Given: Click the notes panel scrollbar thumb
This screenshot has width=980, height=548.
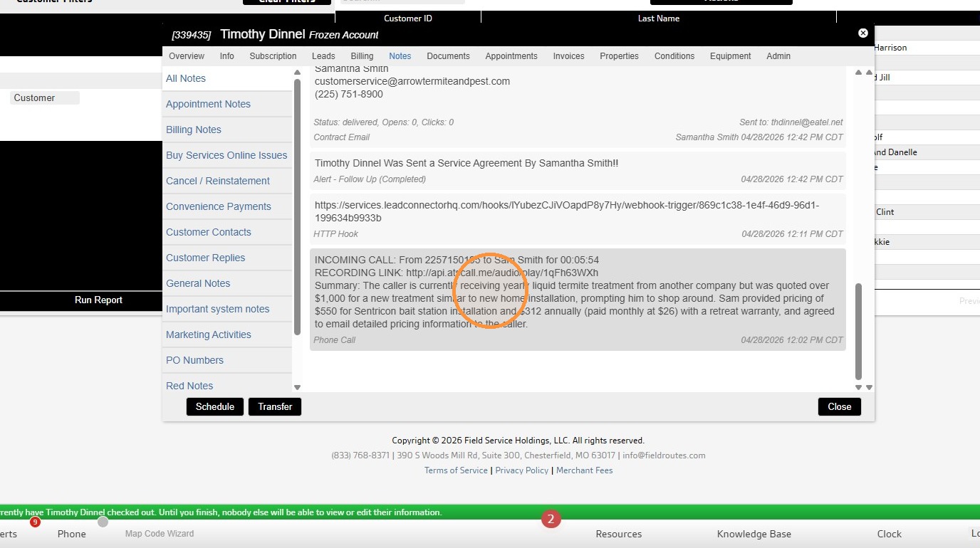Looking at the screenshot, I should (x=858, y=332).
